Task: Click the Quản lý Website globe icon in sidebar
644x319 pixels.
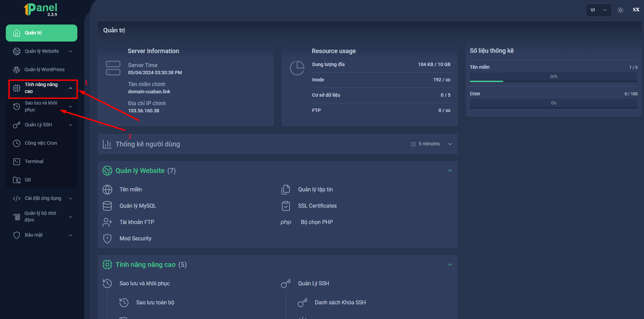Action: pos(17,51)
